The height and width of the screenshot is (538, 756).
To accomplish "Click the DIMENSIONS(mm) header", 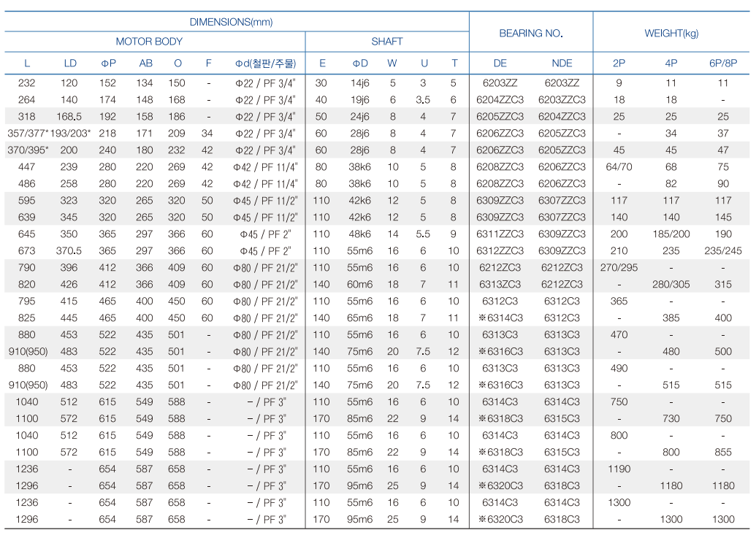I will pyautogui.click(x=231, y=22).
